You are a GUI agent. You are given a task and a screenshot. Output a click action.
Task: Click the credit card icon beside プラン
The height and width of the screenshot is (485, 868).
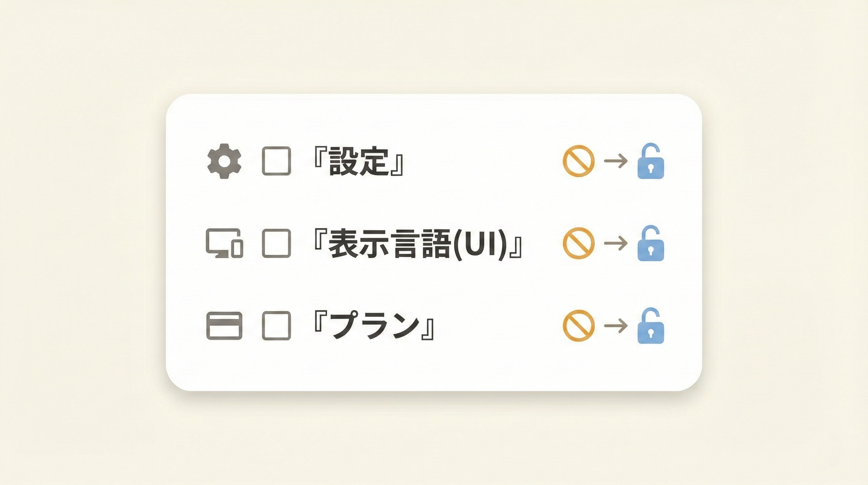(224, 326)
